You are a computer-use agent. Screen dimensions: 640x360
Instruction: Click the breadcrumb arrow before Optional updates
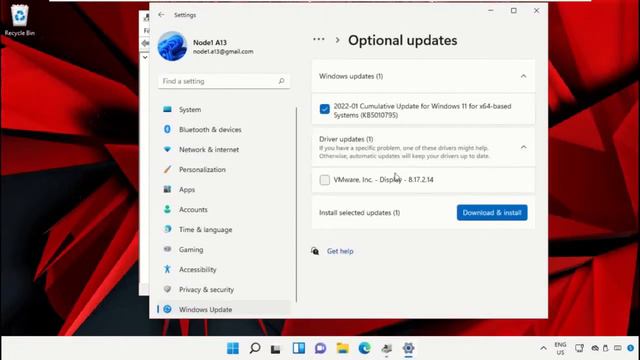[x=338, y=40]
